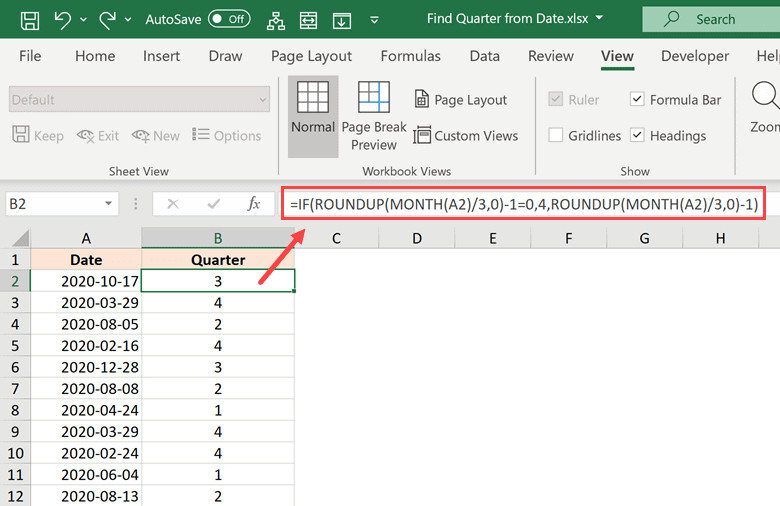
Task: Enable the Gridlines checkbox
Action: [x=556, y=136]
